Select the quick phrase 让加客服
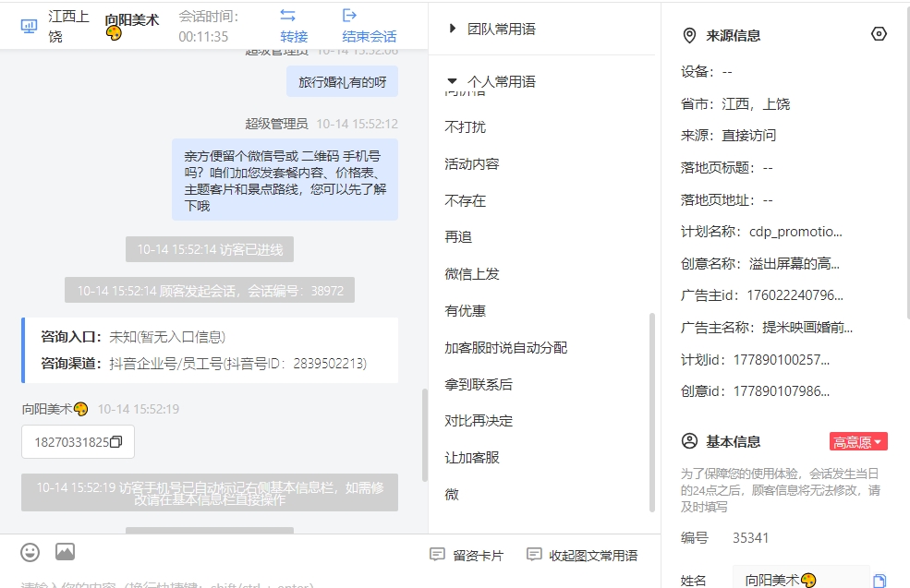Viewport: 910px width, 588px height. (472, 458)
